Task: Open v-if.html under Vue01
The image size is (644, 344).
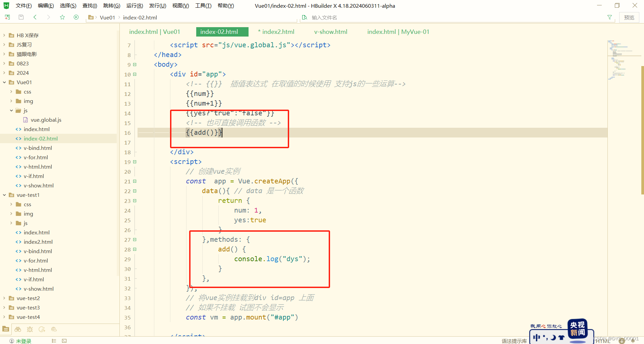Action: (34, 176)
